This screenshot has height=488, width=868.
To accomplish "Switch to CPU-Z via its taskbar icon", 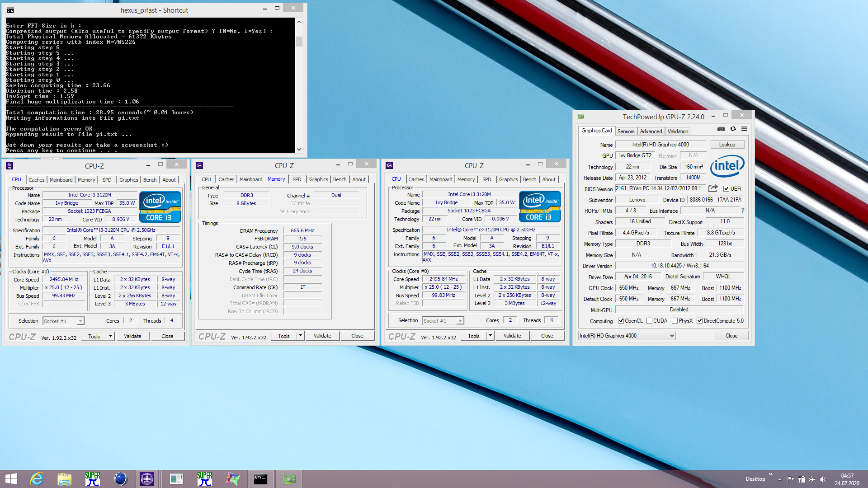I will 147,479.
